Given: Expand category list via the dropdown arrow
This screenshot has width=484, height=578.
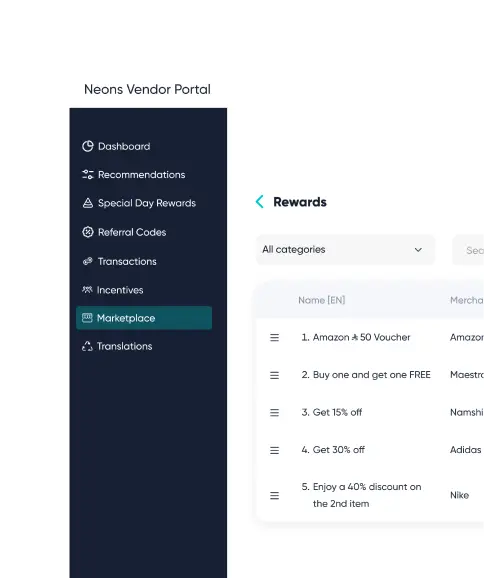Looking at the screenshot, I should point(418,250).
